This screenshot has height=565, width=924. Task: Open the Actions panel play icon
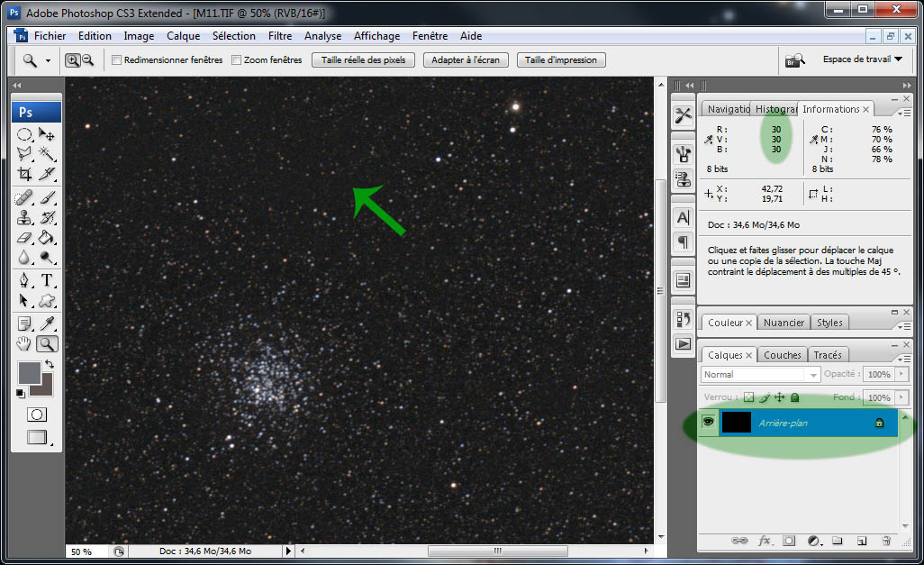[683, 343]
